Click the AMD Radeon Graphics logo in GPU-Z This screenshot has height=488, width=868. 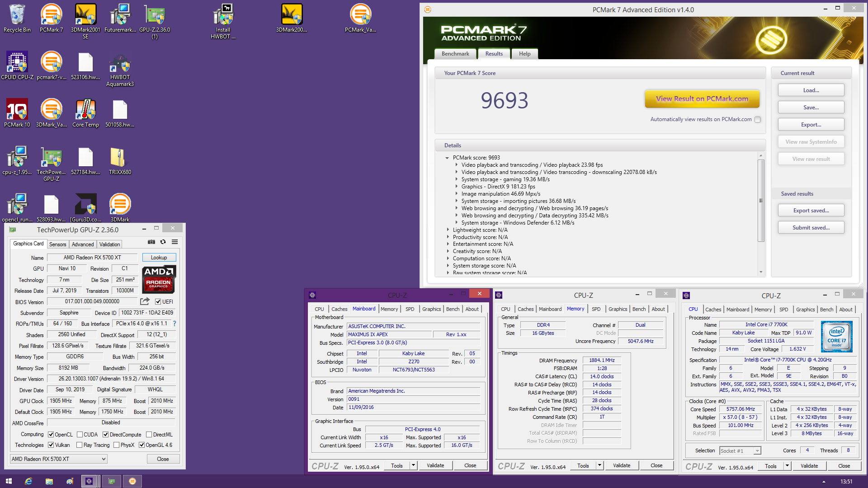point(159,279)
